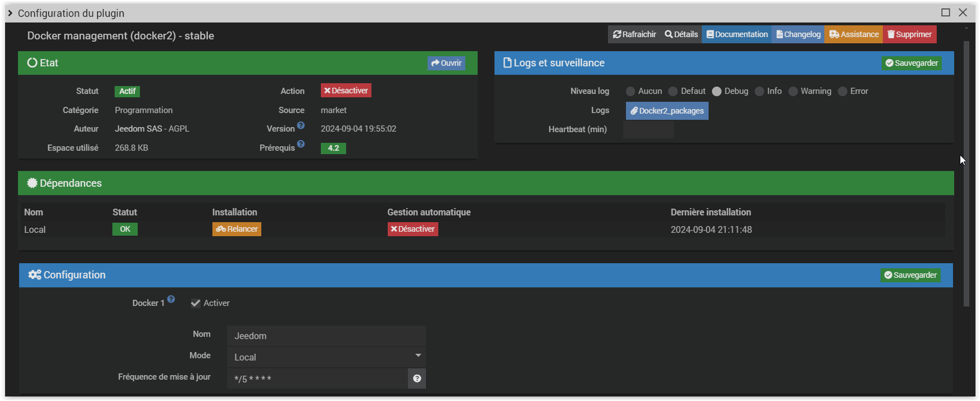
Task: Click the Rafraichir refresh button
Action: coord(634,34)
